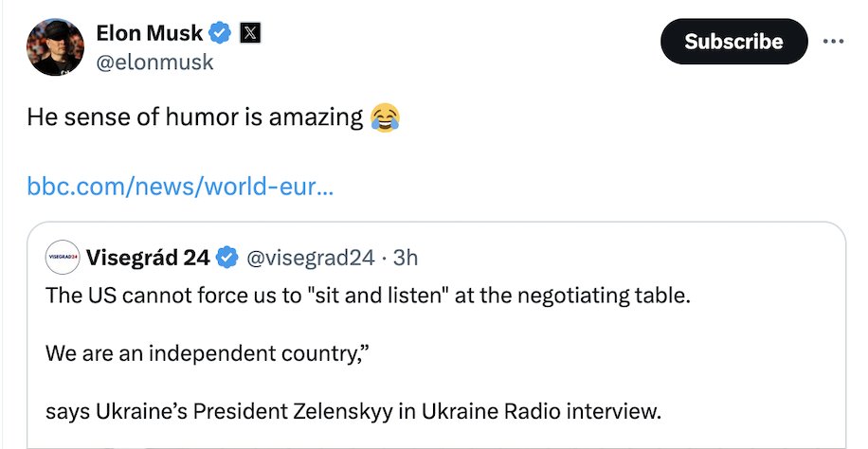
Task: Click Visegrád 24's verified checkmark badge
Action: pos(228,258)
